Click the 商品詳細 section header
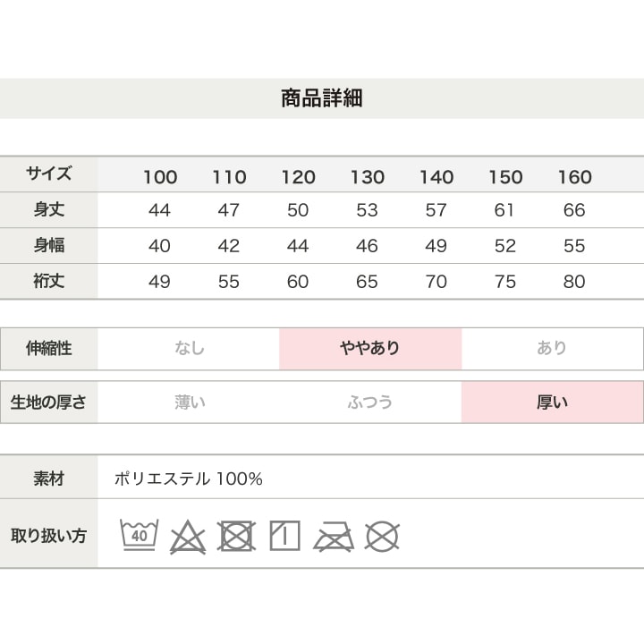Screen dimensions: 644x644 click(x=322, y=98)
